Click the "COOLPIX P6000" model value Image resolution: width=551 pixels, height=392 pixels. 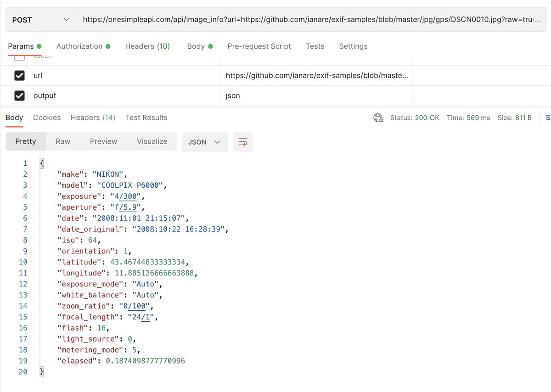[x=130, y=185]
